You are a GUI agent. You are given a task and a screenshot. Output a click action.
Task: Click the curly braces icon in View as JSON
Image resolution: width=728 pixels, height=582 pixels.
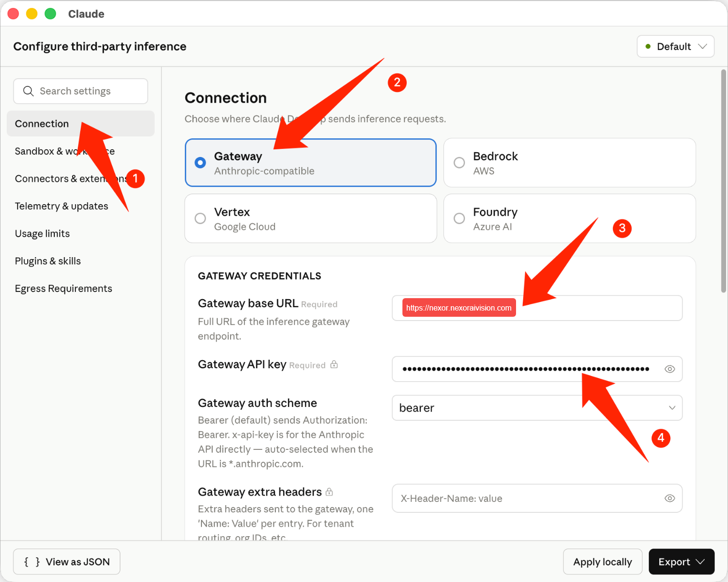32,562
